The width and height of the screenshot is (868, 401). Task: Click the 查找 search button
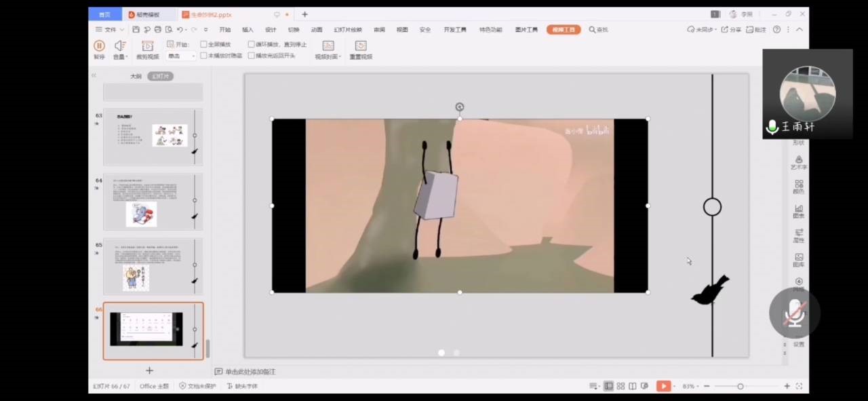(x=599, y=30)
